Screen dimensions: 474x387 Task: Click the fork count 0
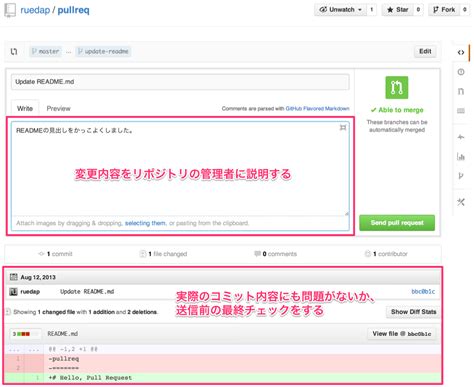tap(464, 10)
